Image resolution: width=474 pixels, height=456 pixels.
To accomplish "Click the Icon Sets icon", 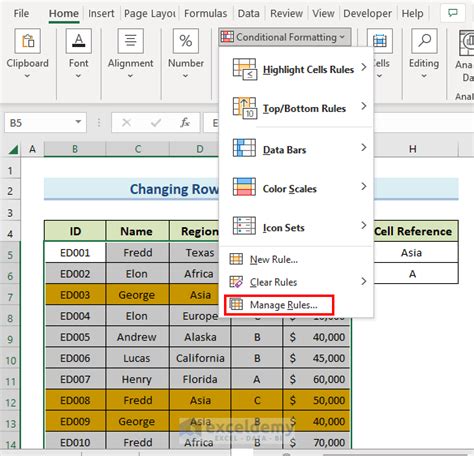I will coord(244,226).
